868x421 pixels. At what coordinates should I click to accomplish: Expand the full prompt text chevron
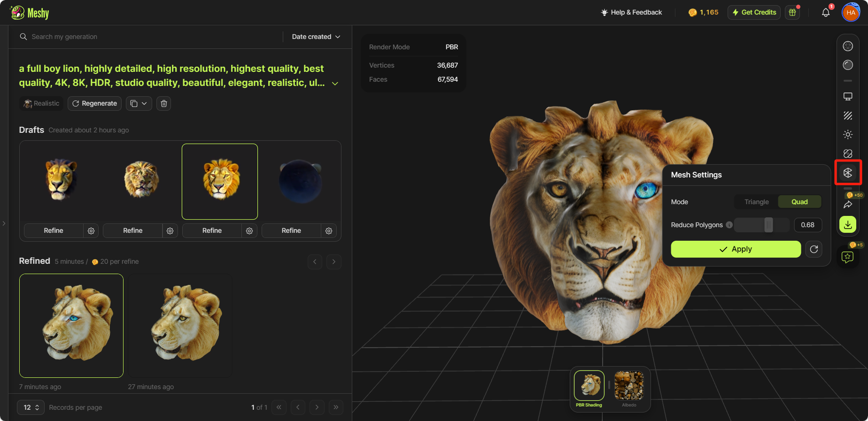335,84
